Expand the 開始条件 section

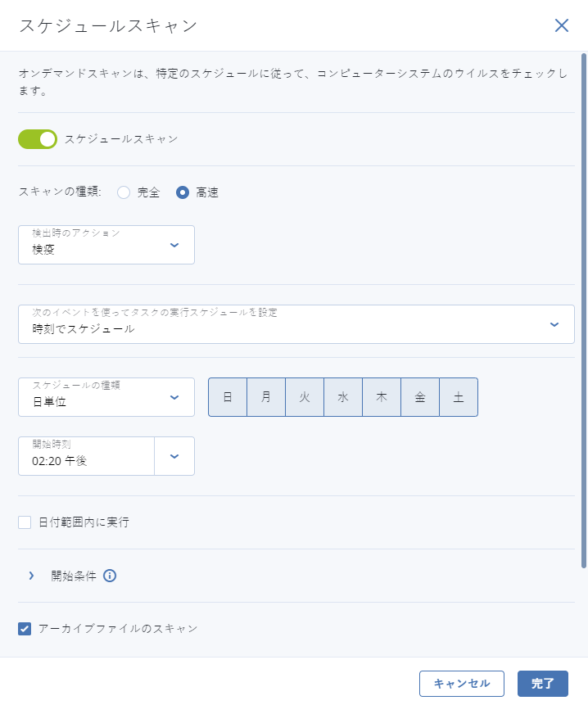[x=31, y=576]
